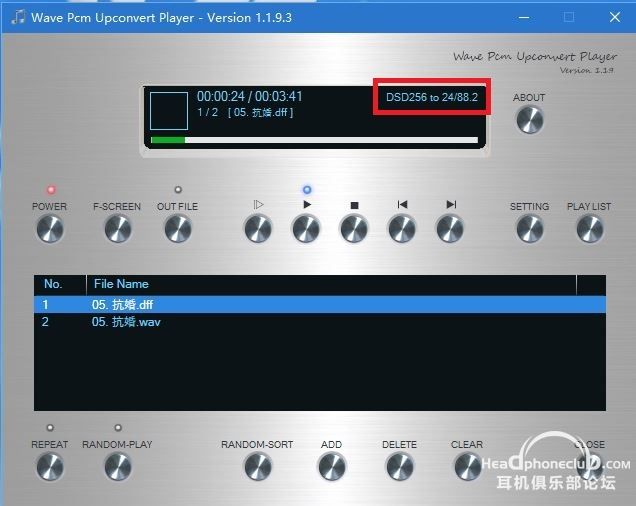Click the ABOUT knob

click(529, 120)
